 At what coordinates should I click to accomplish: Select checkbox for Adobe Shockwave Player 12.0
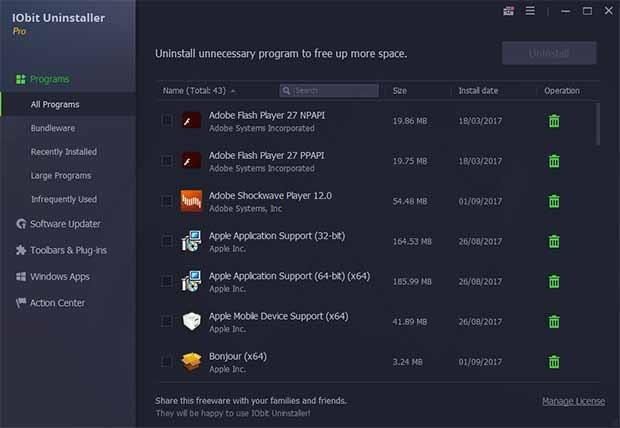click(167, 201)
